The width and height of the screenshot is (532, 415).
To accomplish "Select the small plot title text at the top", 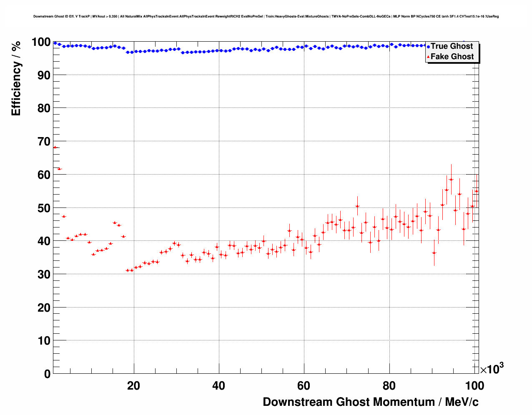I will point(266,16).
